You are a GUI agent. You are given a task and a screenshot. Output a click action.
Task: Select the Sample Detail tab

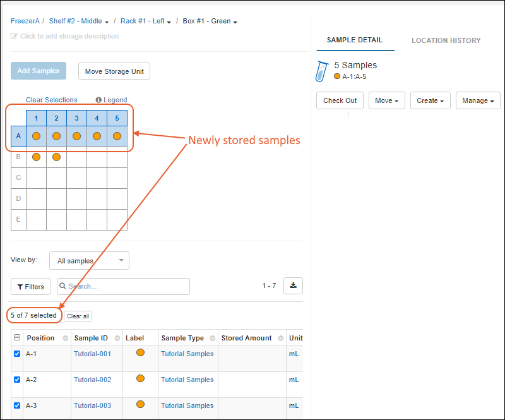[354, 40]
